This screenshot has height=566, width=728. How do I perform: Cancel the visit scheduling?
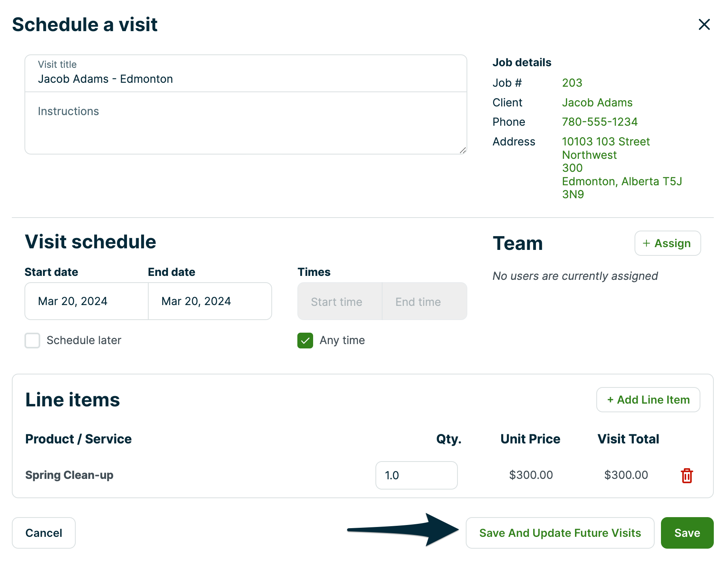44,533
